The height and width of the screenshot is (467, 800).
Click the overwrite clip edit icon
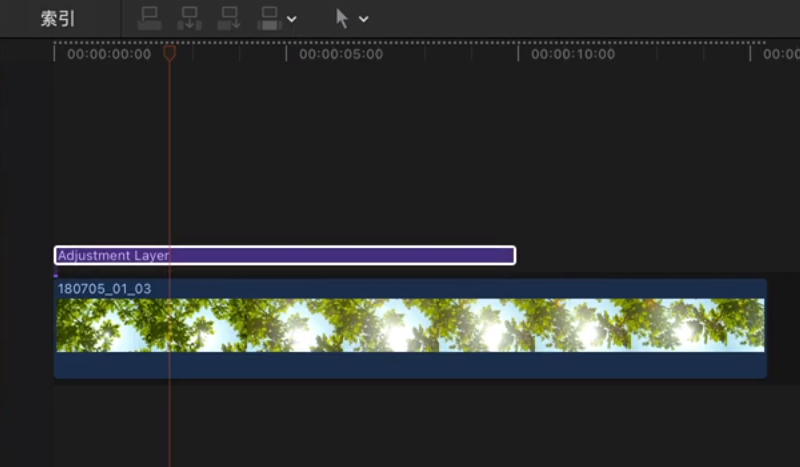click(x=269, y=19)
